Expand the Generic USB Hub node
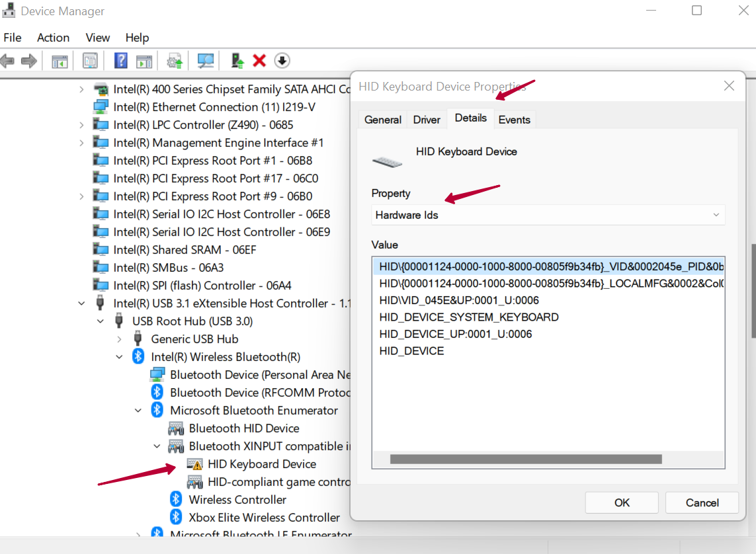 [x=119, y=338]
